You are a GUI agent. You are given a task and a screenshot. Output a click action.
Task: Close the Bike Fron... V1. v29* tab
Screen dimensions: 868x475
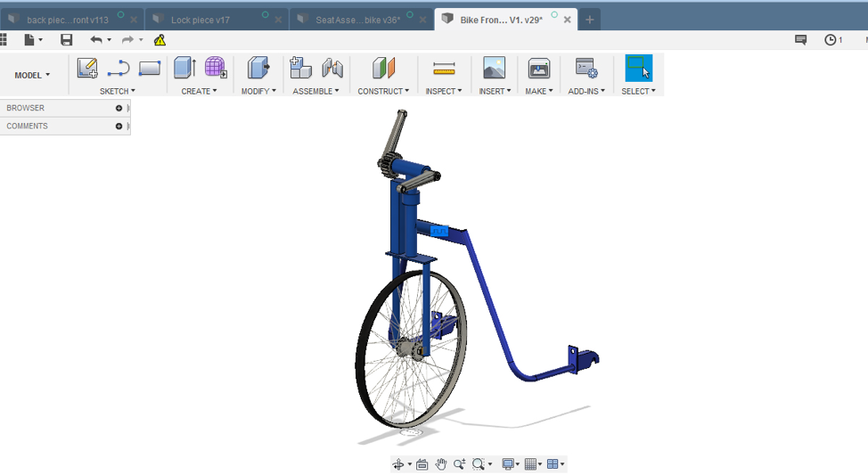point(568,20)
